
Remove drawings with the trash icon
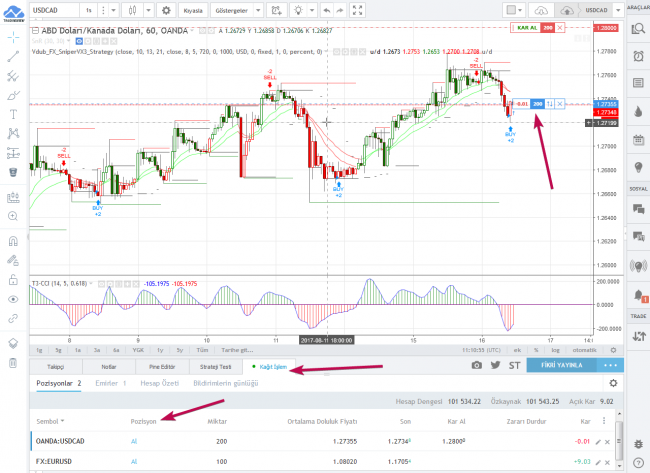[13, 363]
